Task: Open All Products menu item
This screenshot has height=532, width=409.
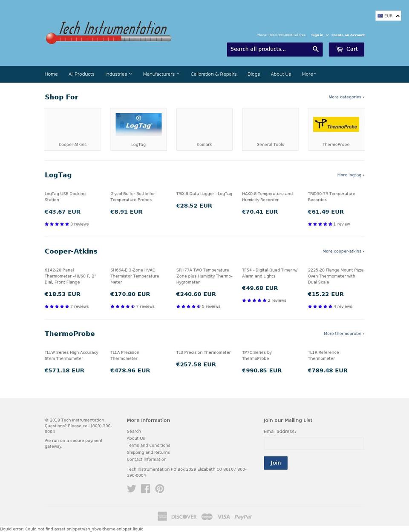Action: [x=81, y=74]
